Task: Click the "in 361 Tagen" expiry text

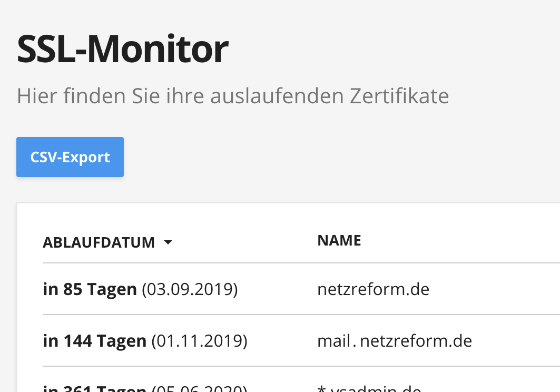Action: point(94,389)
